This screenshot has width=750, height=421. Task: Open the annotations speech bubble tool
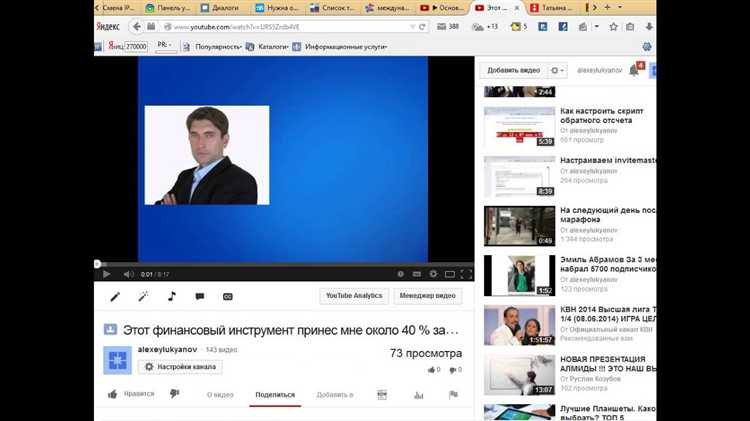click(200, 297)
